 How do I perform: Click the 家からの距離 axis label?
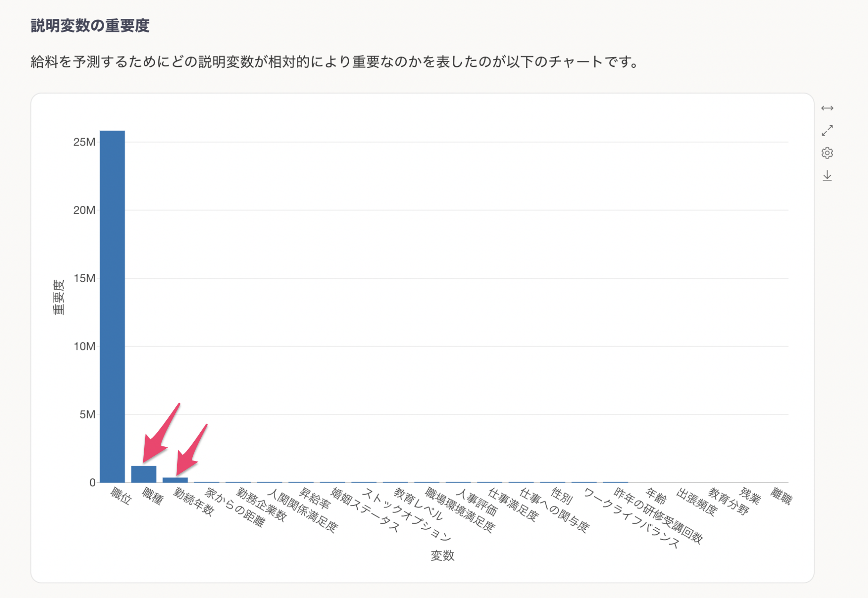pyautogui.click(x=235, y=508)
